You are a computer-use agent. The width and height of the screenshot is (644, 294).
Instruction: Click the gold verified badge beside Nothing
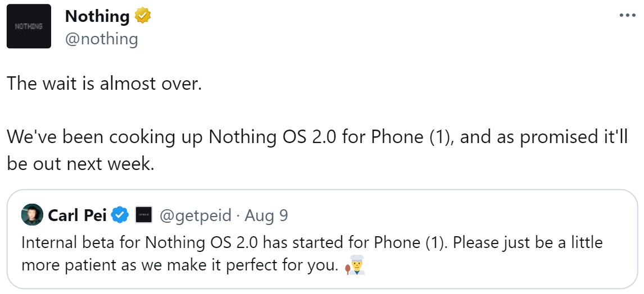coord(143,16)
